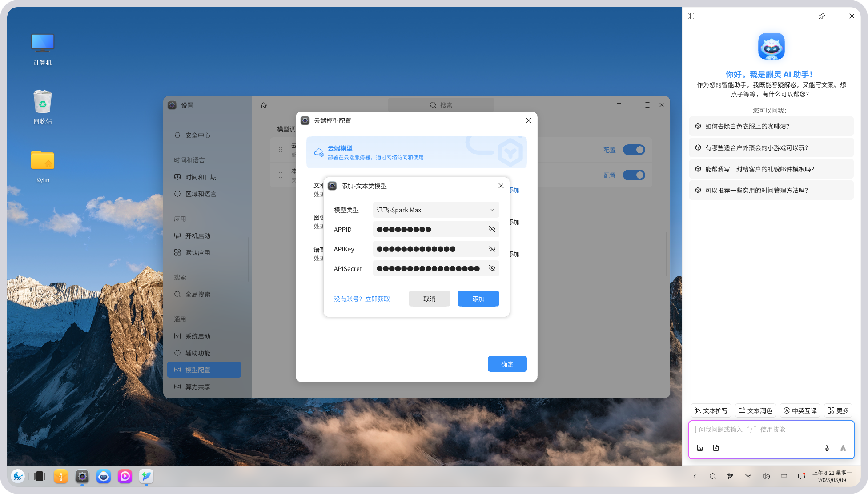Toggle the AI assistant sidebar layout icon
868x494 pixels.
point(691,16)
